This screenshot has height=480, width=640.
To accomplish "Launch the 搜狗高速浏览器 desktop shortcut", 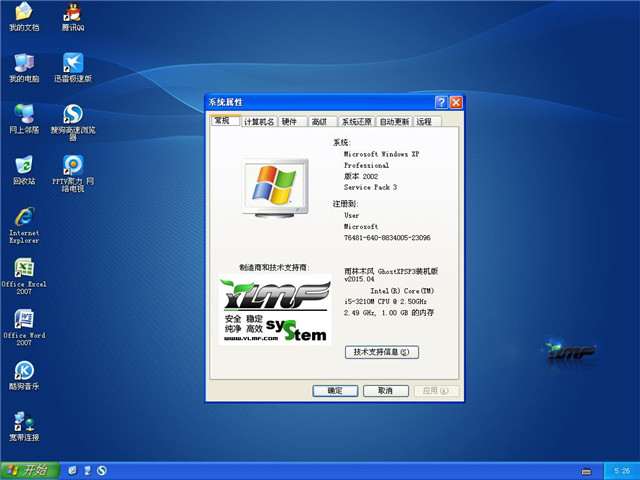I will point(73,122).
